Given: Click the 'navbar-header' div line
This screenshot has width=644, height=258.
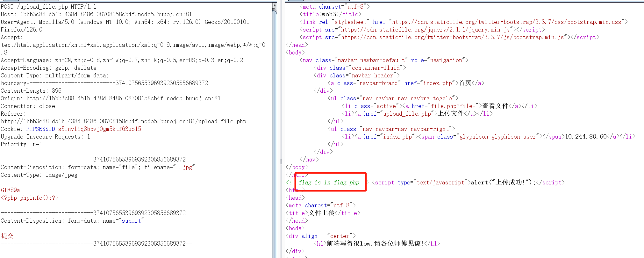Looking at the screenshot, I should click(357, 75).
